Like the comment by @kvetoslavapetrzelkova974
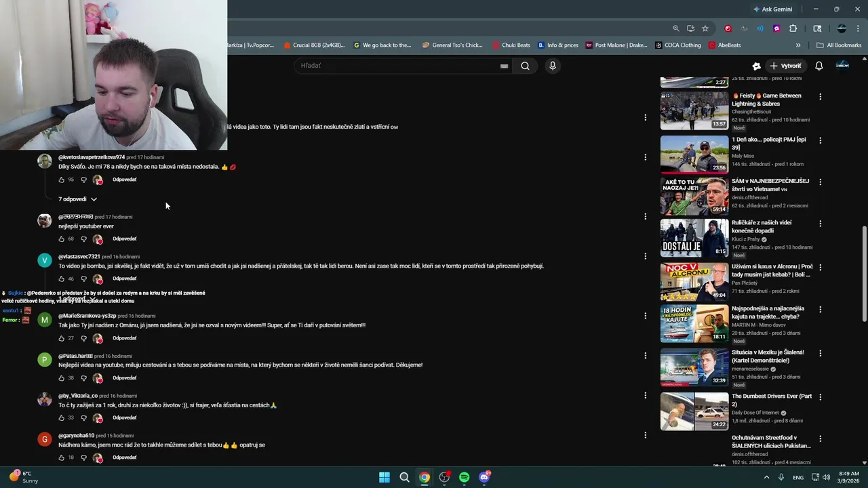The image size is (868, 488). 62,180
